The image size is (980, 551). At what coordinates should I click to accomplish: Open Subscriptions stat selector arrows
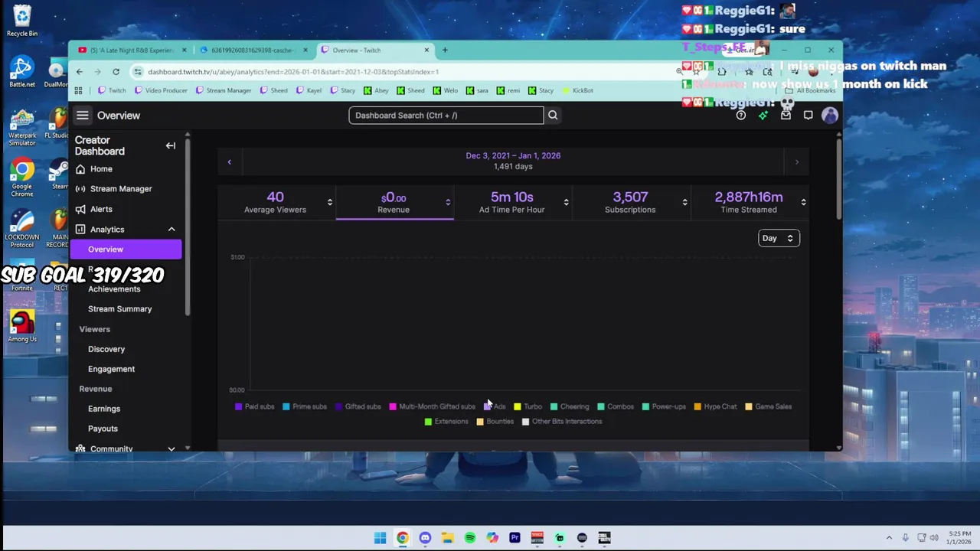point(684,202)
